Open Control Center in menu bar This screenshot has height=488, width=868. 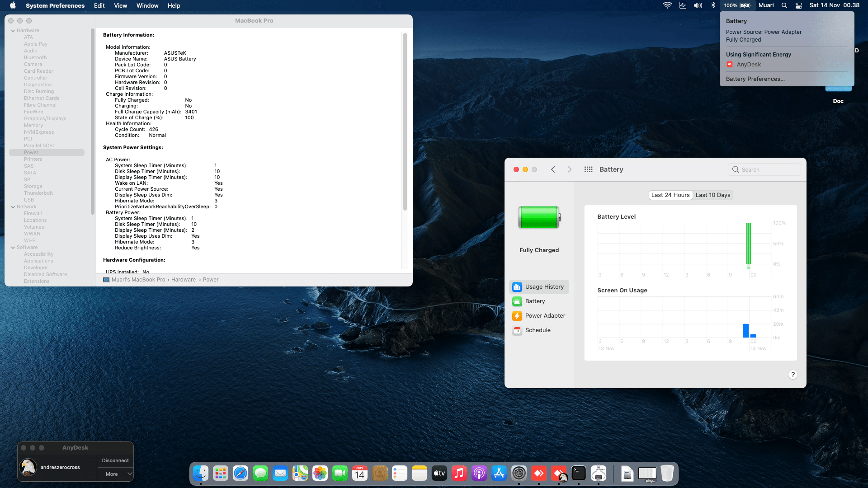pos(799,5)
